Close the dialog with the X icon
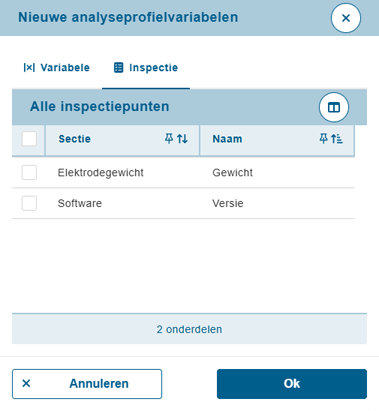379x411 pixels. pos(346,18)
